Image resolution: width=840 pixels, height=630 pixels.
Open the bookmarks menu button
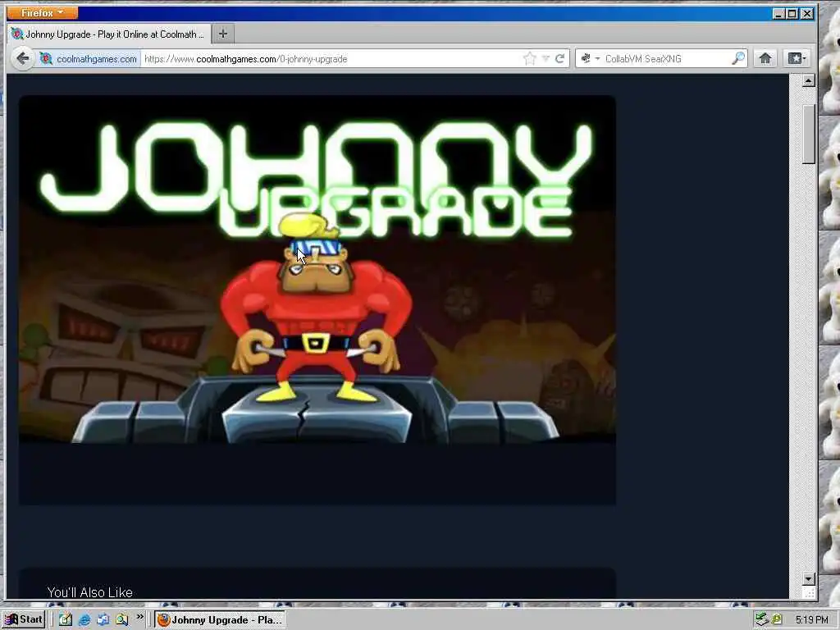[x=797, y=58]
